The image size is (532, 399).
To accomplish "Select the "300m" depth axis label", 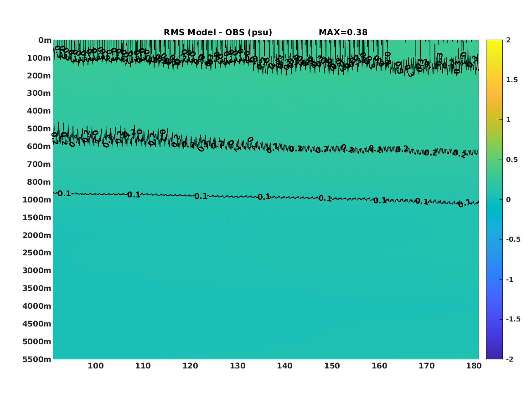I will [39, 93].
